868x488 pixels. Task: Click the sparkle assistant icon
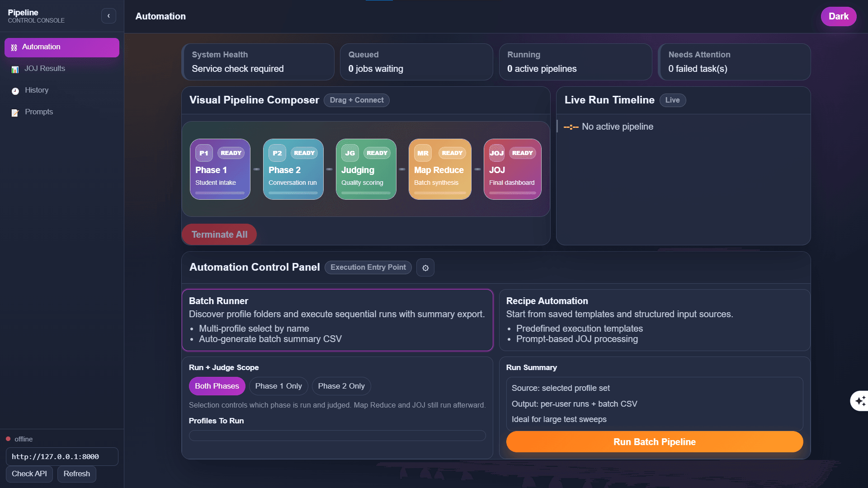coord(860,401)
